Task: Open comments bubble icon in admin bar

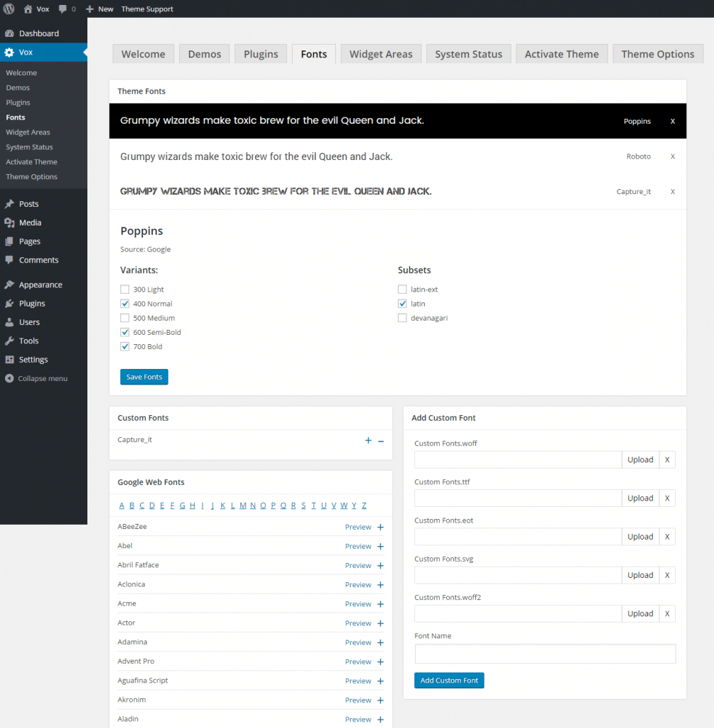Action: (63, 9)
